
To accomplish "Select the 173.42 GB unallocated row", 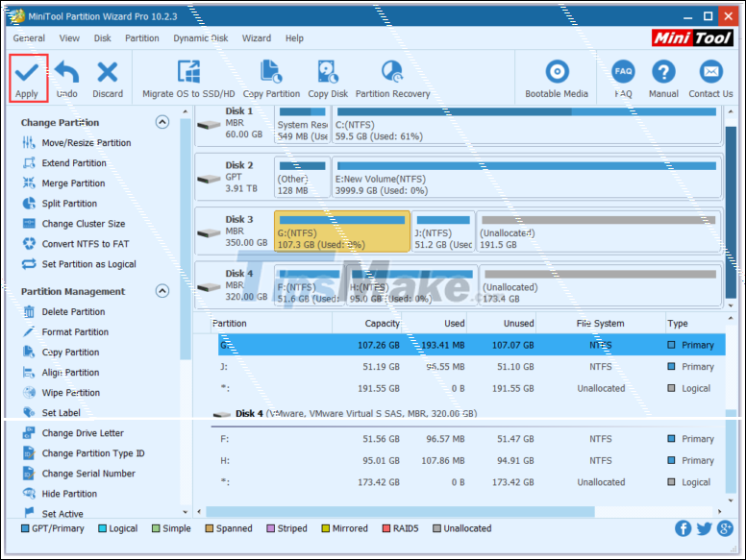I will pyautogui.click(x=472, y=482).
